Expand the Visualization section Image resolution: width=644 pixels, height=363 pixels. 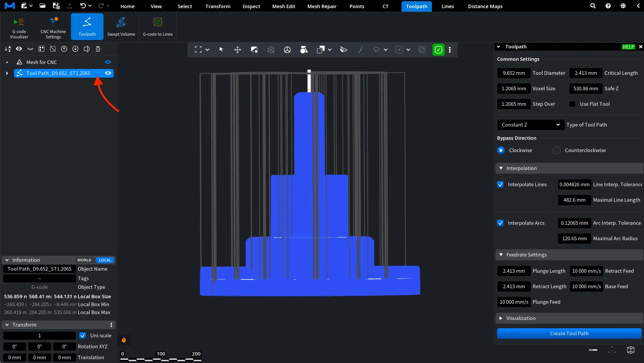[501, 318]
